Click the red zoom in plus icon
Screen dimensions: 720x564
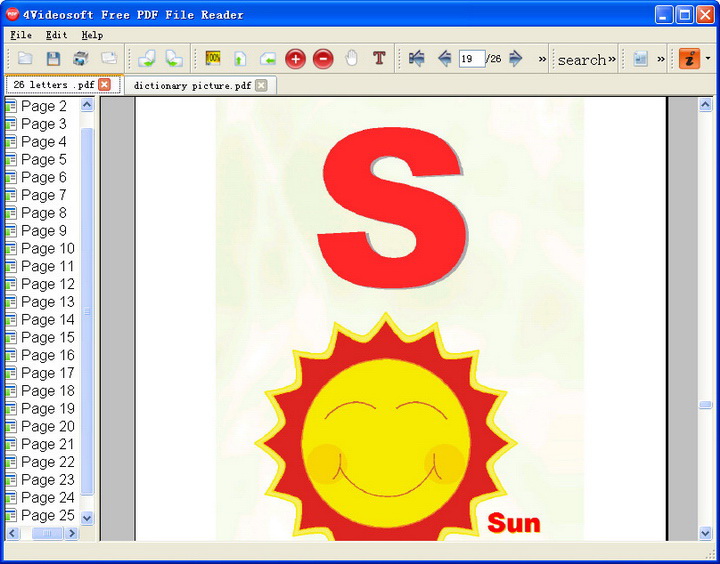(x=295, y=59)
